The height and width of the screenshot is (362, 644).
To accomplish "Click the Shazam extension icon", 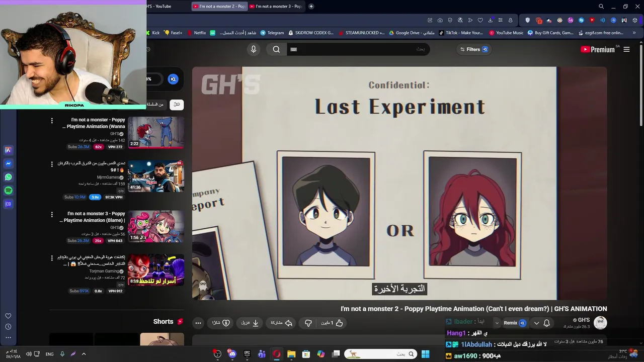I will pos(581,20).
